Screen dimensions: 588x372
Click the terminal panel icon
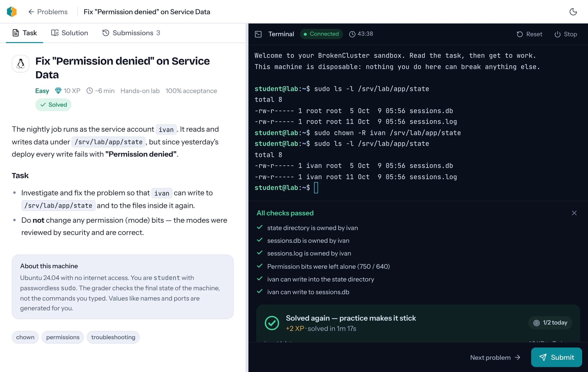(x=258, y=34)
